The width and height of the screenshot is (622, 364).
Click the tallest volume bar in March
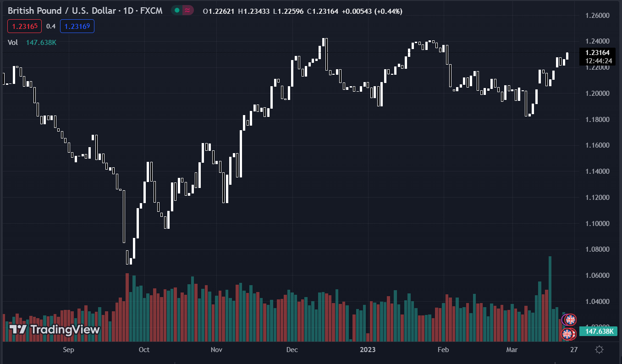(x=550, y=298)
